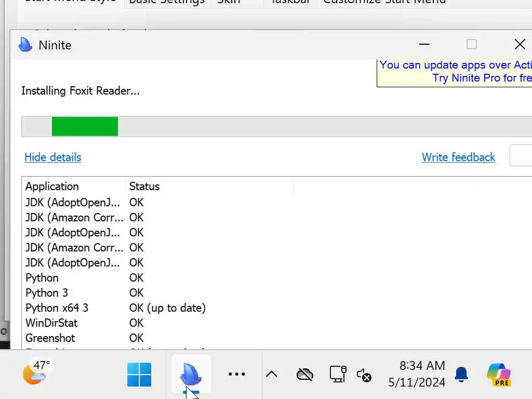Viewport: 532px width, 399px height.
Task: Click the Application column header
Action: tap(74, 187)
